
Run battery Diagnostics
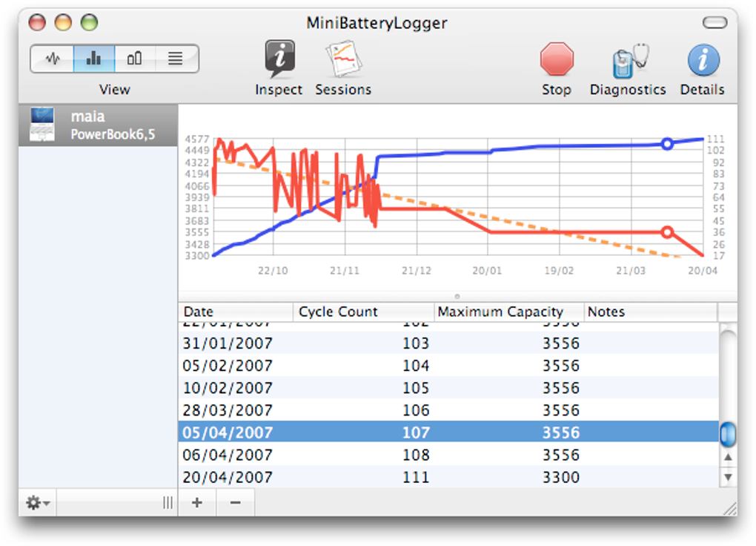(628, 70)
